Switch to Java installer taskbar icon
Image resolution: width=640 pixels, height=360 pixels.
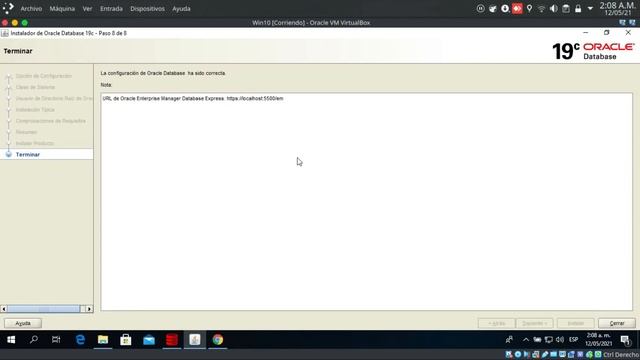(x=195, y=340)
